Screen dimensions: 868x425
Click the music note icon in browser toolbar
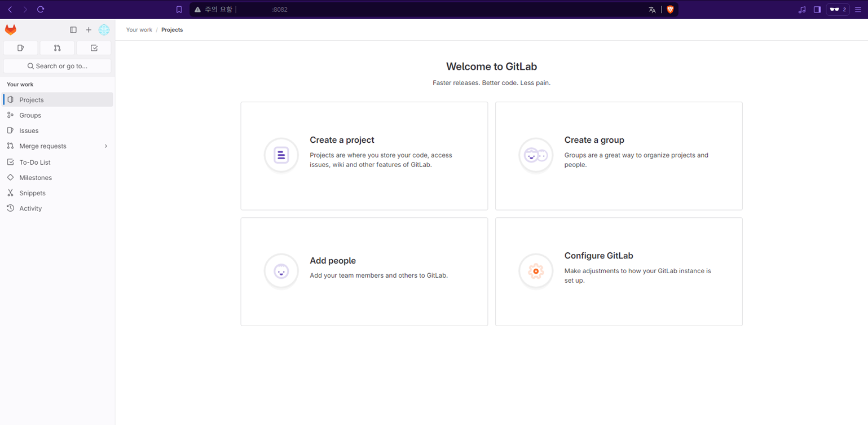pyautogui.click(x=802, y=9)
